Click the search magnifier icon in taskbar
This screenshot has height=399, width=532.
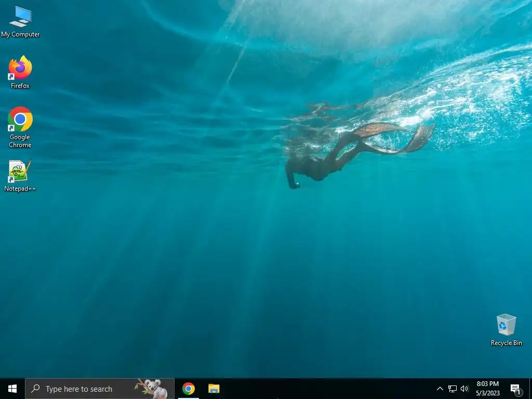35,389
